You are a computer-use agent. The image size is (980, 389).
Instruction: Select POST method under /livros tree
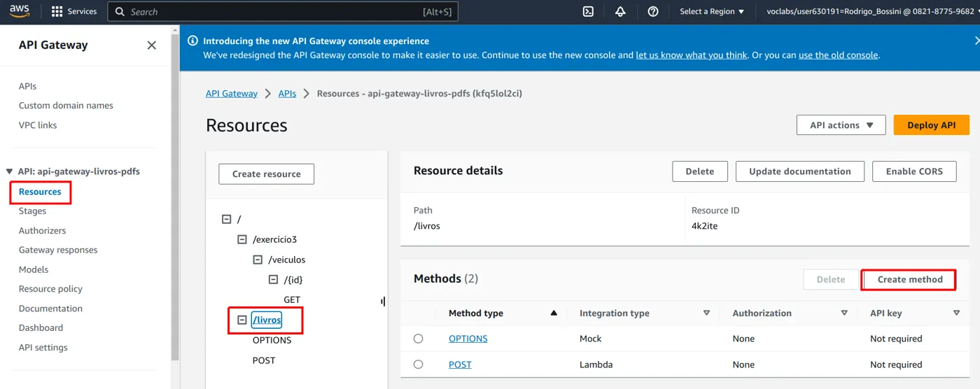pyautogui.click(x=264, y=361)
